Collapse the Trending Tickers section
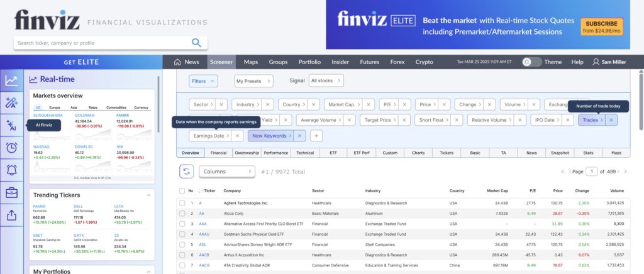 pyautogui.click(x=148, y=195)
